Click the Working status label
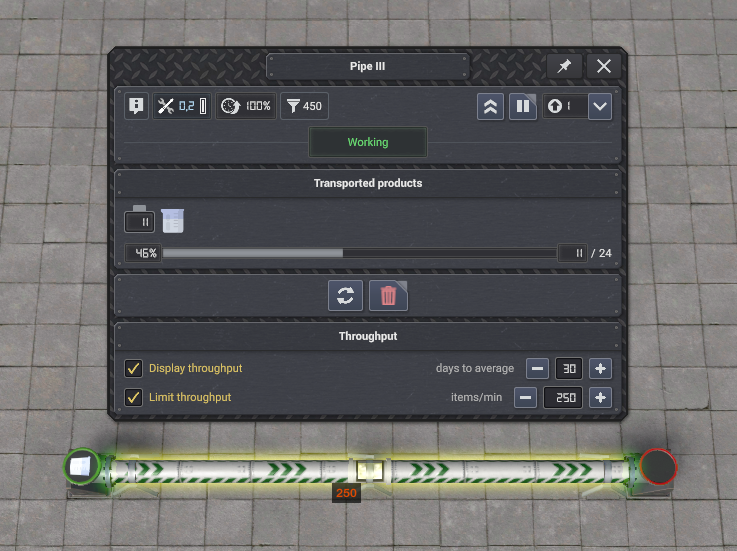The height and width of the screenshot is (551, 737). point(368,142)
